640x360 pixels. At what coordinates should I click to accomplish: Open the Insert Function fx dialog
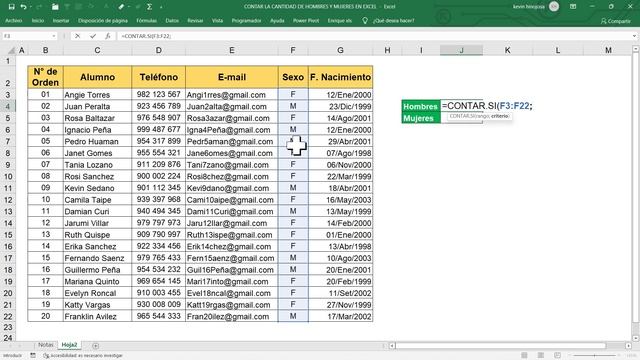108,36
